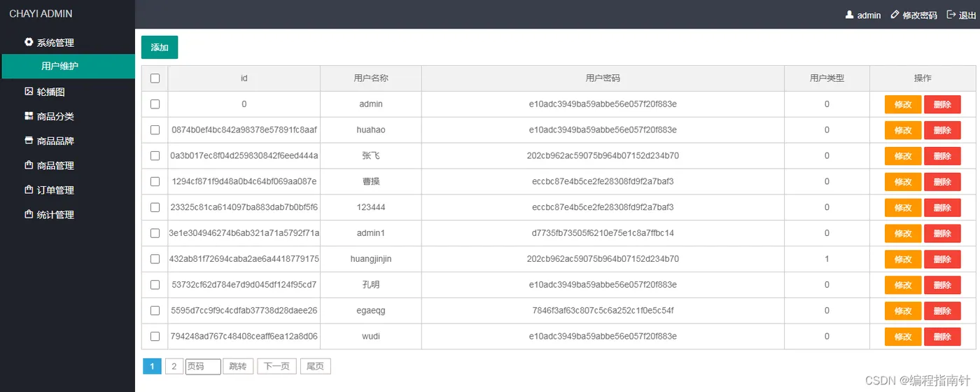Viewport: 980px width, 392px height.
Task: Click 修改 for the huahao row
Action: tap(903, 130)
